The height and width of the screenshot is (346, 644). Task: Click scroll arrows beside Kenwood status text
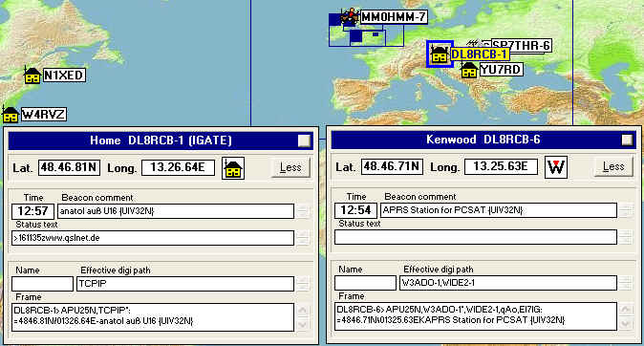click(626, 237)
